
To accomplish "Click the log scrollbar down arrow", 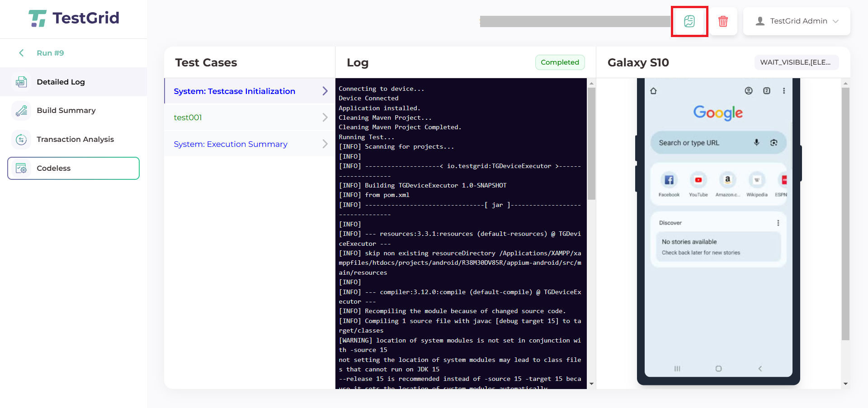I will [591, 384].
